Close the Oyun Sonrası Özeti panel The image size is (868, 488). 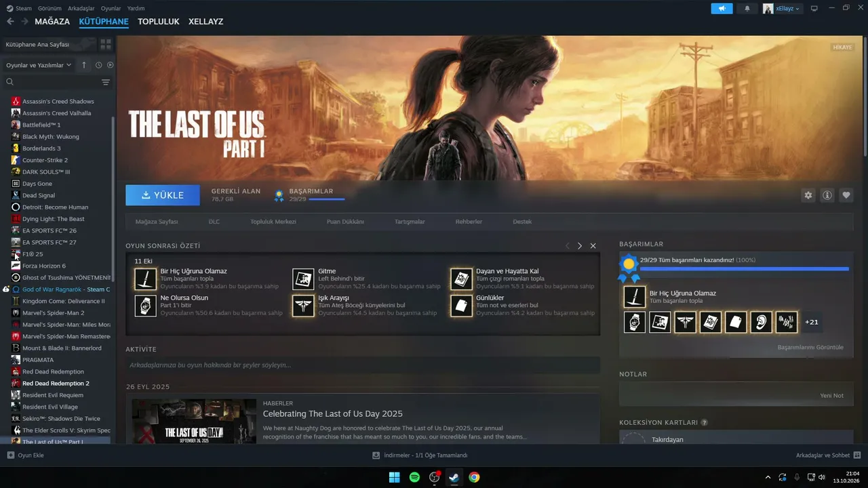pyautogui.click(x=593, y=246)
